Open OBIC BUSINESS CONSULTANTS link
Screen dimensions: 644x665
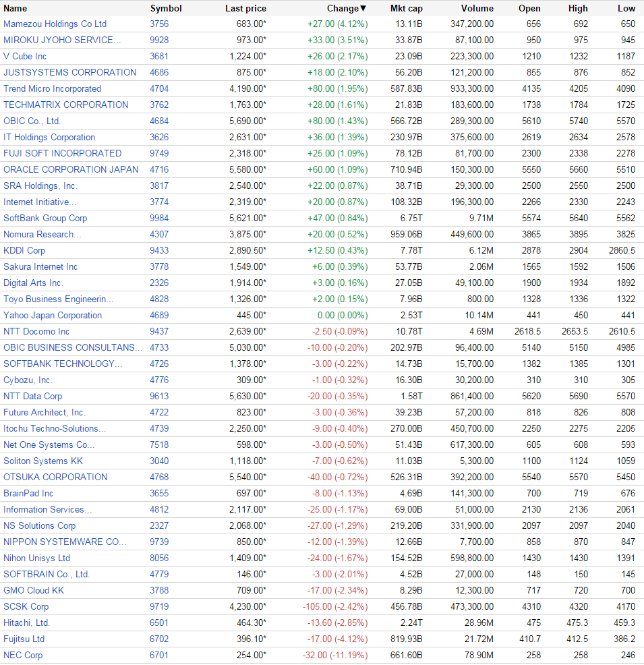pyautogui.click(x=73, y=348)
